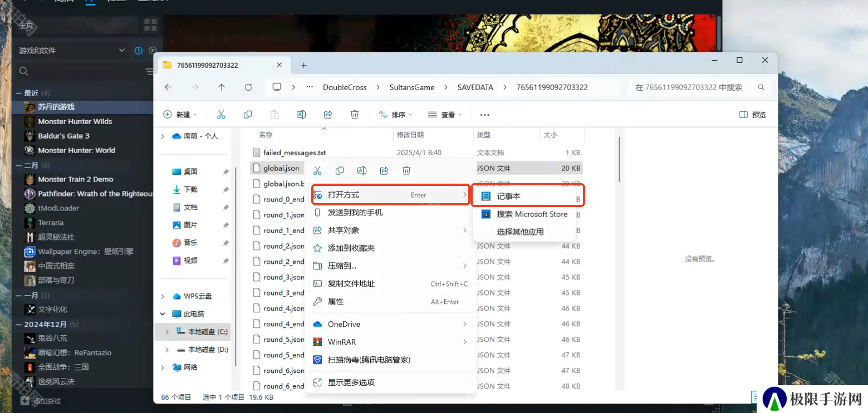This screenshot has height=413, width=868.
Task: Click Steam library grid view icon
Action: pyautogui.click(x=150, y=24)
